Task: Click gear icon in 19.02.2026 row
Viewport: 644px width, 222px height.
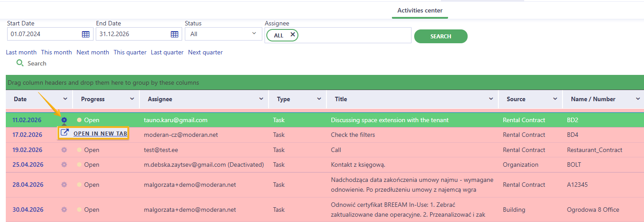Action: (x=64, y=150)
